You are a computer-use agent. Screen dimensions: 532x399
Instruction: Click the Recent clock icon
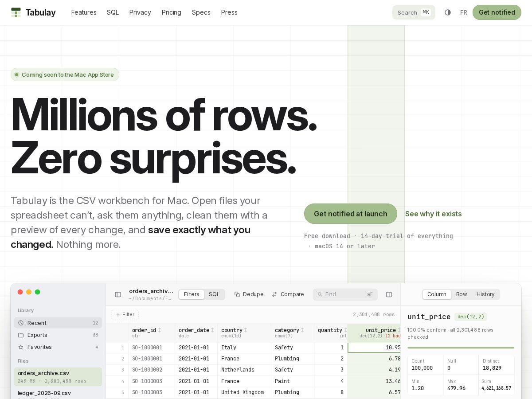pyautogui.click(x=21, y=323)
